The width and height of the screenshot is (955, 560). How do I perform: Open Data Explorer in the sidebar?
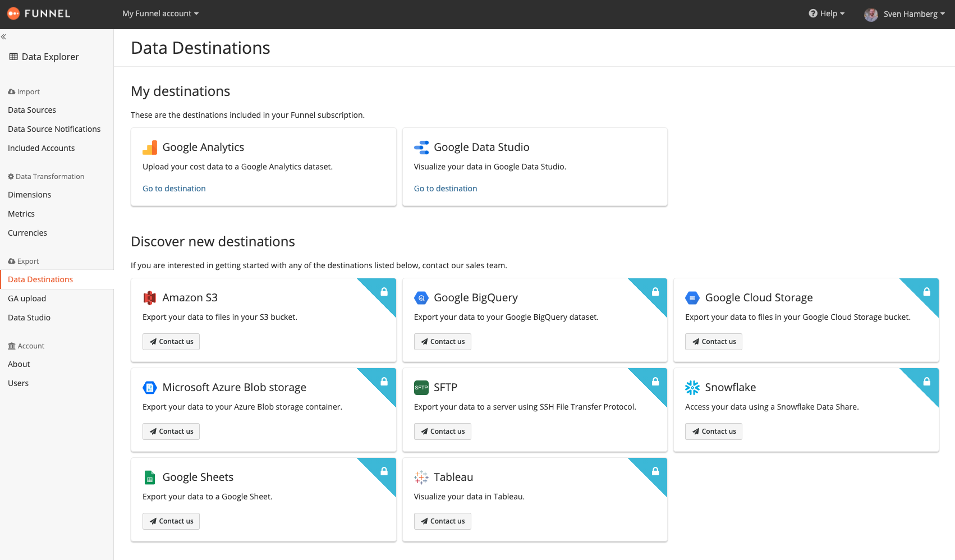(44, 57)
